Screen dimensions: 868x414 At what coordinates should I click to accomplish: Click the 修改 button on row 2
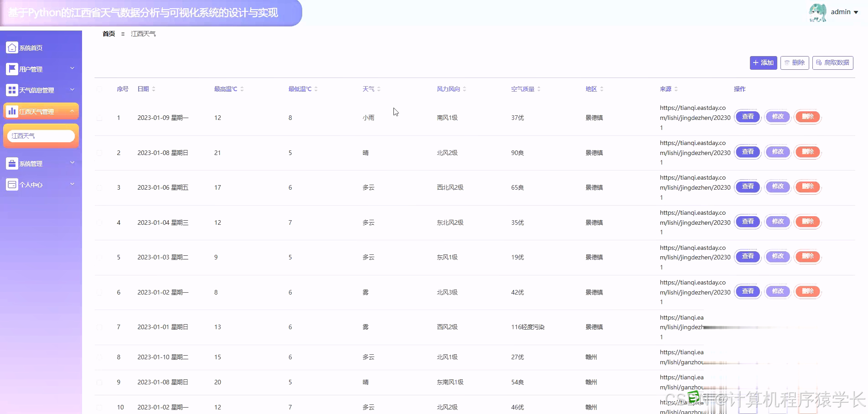pos(777,152)
